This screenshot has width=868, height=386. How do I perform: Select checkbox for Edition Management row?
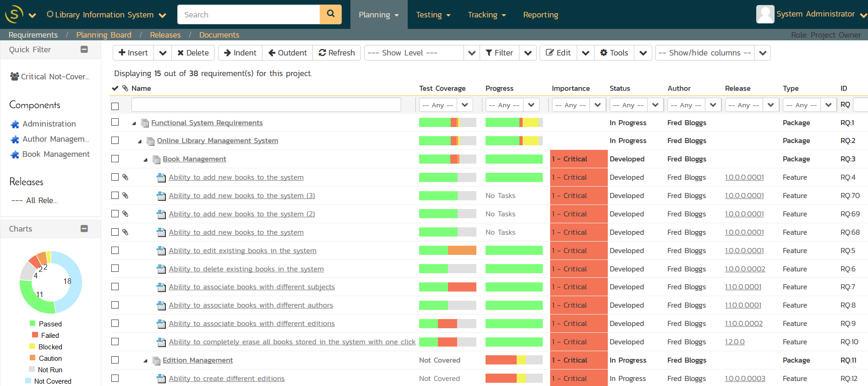click(x=115, y=360)
